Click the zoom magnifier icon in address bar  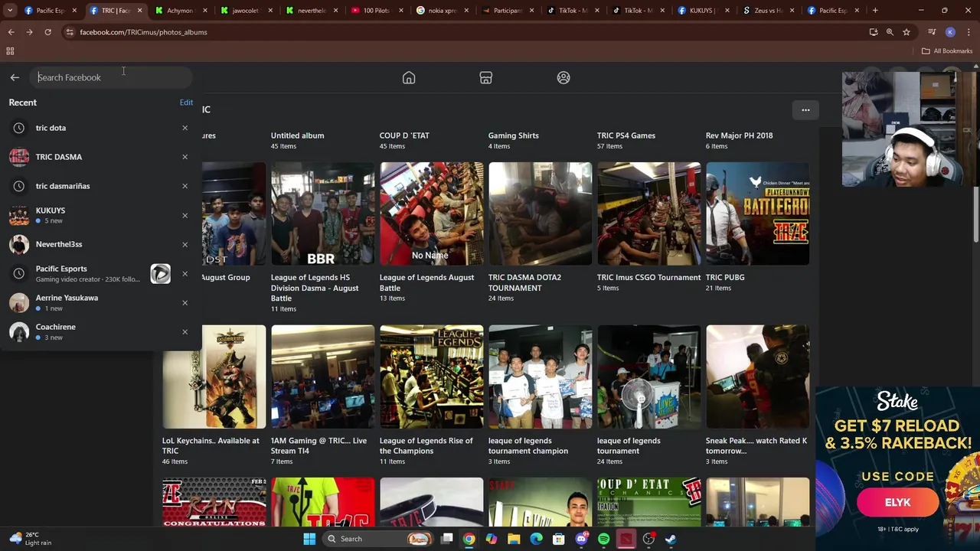click(890, 32)
